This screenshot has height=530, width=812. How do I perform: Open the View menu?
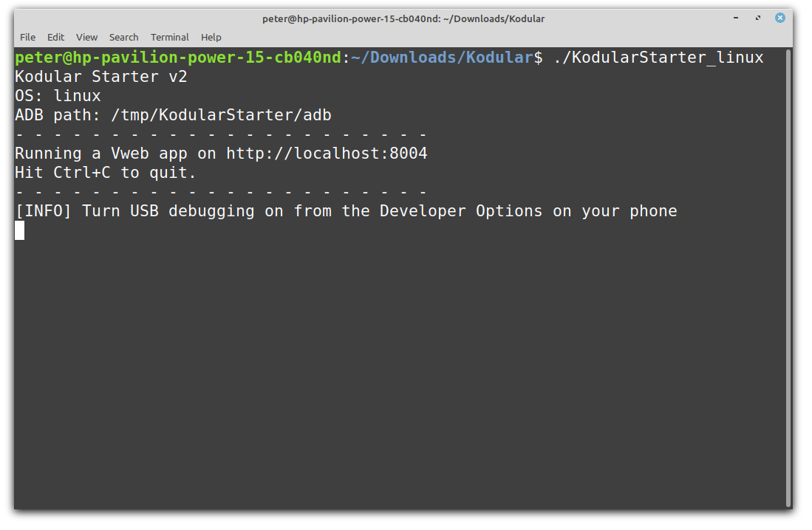point(86,37)
